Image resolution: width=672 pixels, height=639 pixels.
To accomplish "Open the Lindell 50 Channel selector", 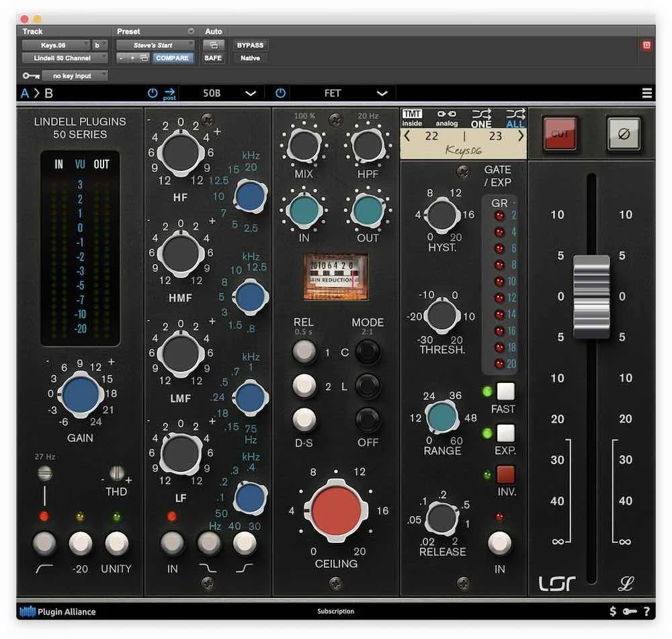I will pos(64,58).
